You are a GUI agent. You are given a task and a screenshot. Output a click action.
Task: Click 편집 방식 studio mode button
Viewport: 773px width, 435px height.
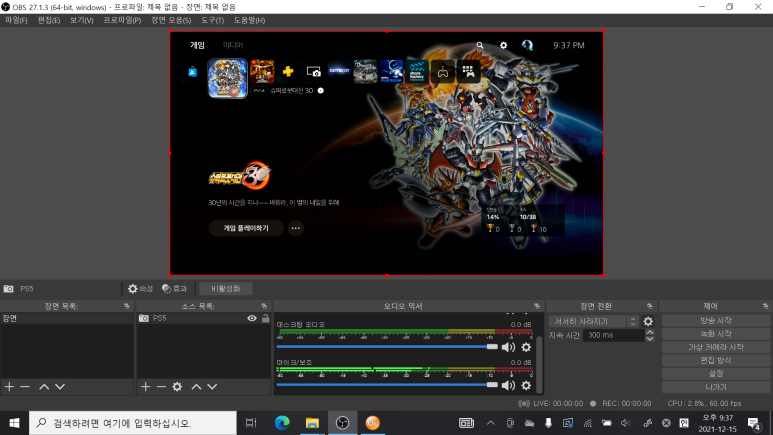pos(716,361)
